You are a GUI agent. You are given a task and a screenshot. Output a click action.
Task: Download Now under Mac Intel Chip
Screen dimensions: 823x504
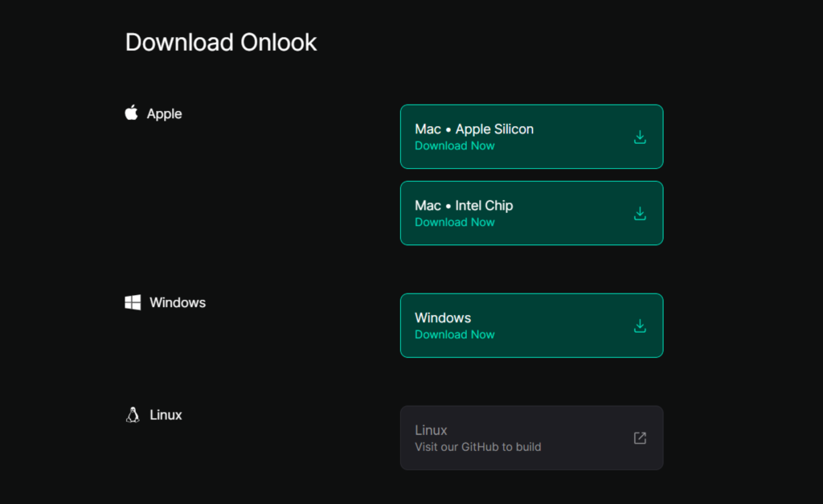click(x=455, y=223)
